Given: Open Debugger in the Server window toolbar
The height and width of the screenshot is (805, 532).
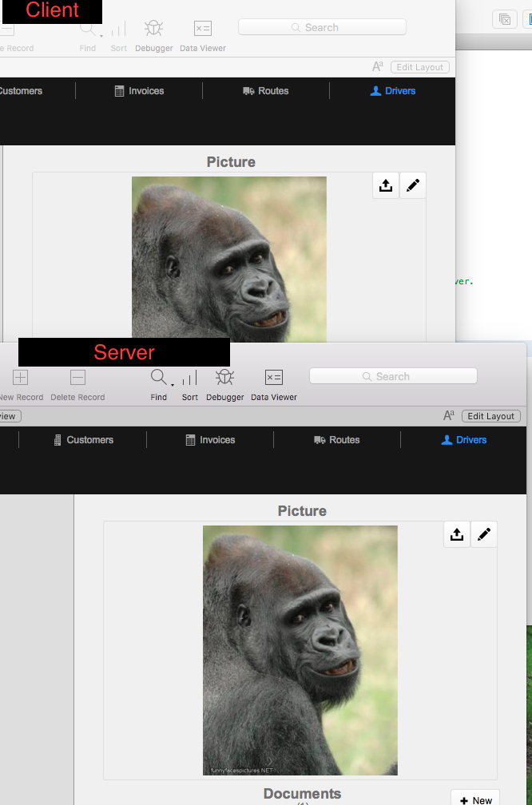Looking at the screenshot, I should [225, 385].
